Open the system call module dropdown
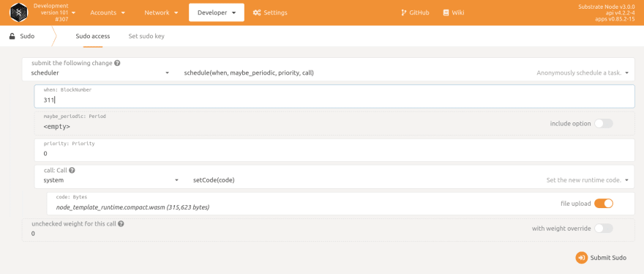 point(111,180)
